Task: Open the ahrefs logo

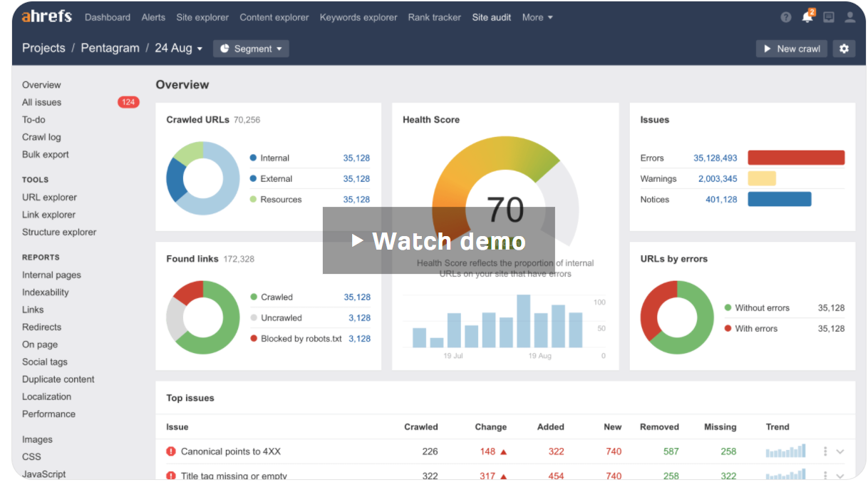Action: pyautogui.click(x=46, y=16)
